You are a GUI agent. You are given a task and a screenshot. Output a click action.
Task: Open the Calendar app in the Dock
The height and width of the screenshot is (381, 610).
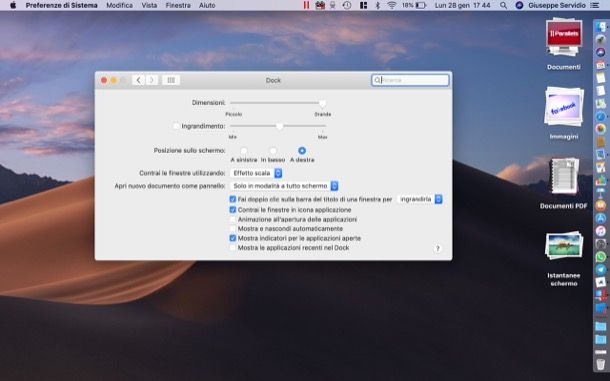601,65
